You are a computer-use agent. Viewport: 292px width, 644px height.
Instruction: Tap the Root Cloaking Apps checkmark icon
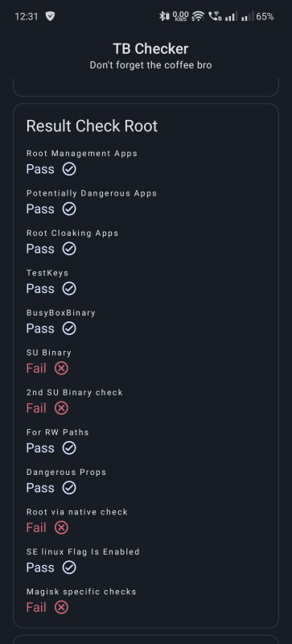(69, 249)
